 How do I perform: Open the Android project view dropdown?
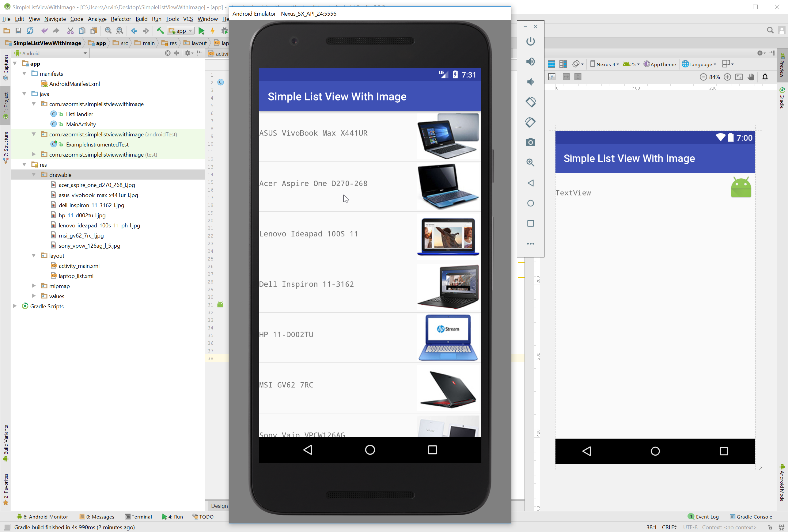click(51, 53)
